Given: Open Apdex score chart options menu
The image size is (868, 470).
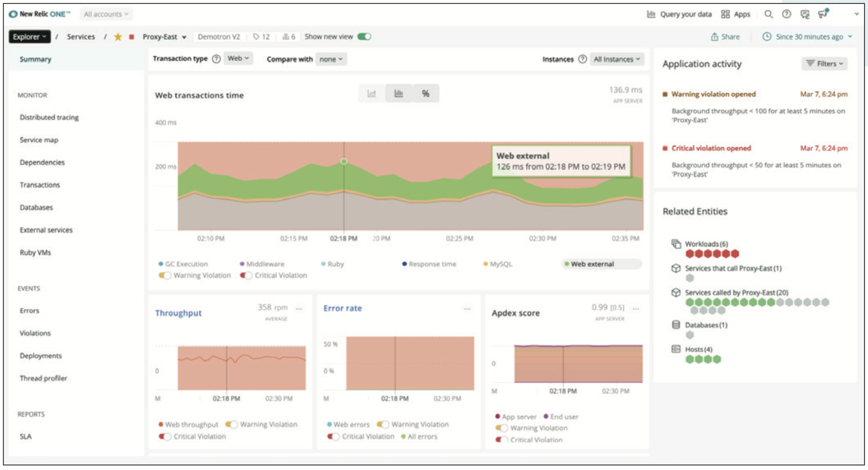Looking at the screenshot, I should pyautogui.click(x=636, y=309).
